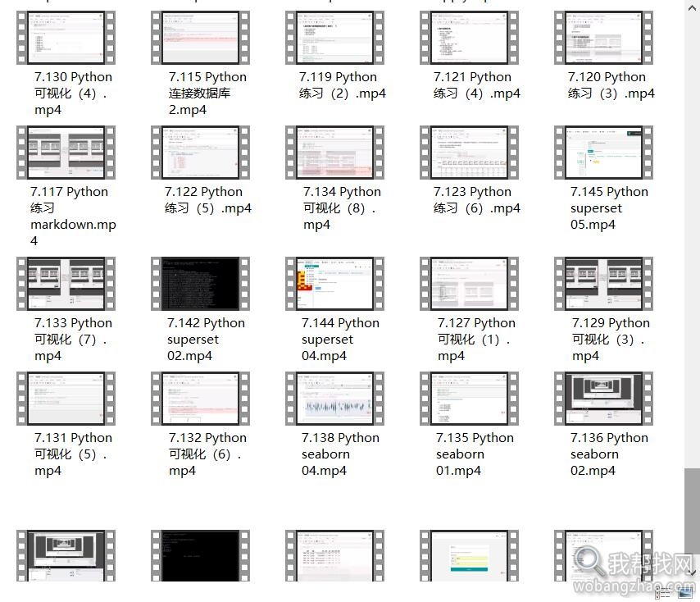Select the 7.123 Python 练习 (6) video
The width and height of the screenshot is (700, 602).
469,153
